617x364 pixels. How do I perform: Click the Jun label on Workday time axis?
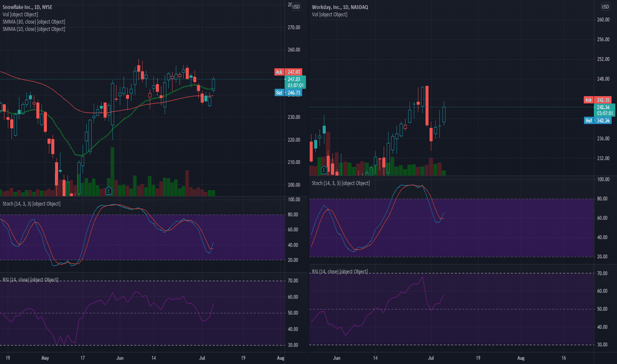tap(336, 358)
